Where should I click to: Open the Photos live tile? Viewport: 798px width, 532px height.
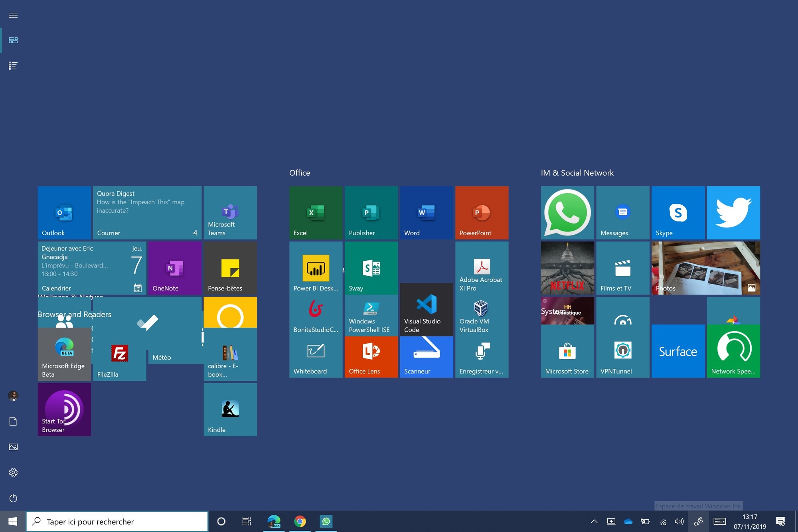(706, 268)
